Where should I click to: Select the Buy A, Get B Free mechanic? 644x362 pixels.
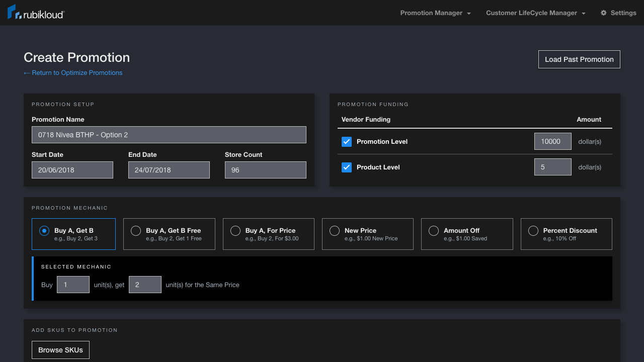pyautogui.click(x=136, y=231)
